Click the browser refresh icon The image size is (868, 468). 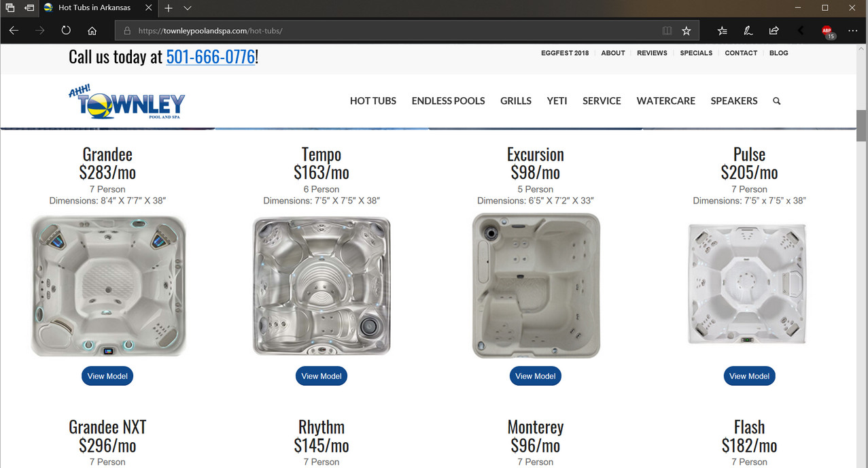(66, 31)
